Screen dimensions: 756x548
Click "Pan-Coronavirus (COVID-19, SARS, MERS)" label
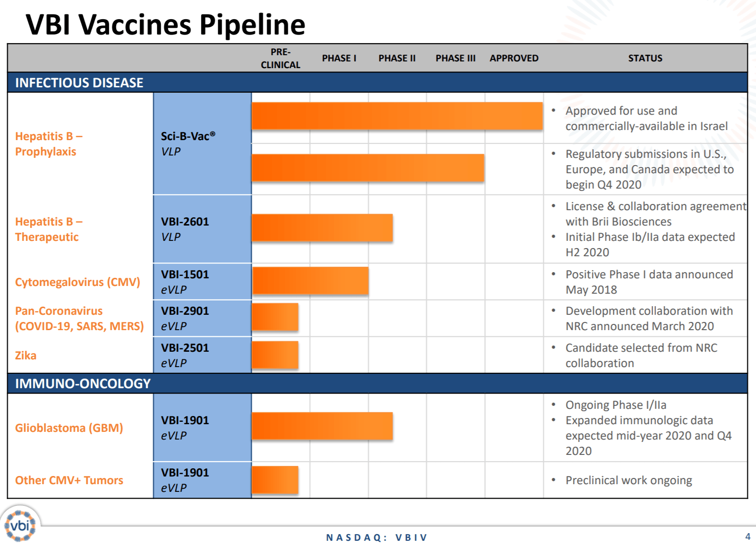79,319
